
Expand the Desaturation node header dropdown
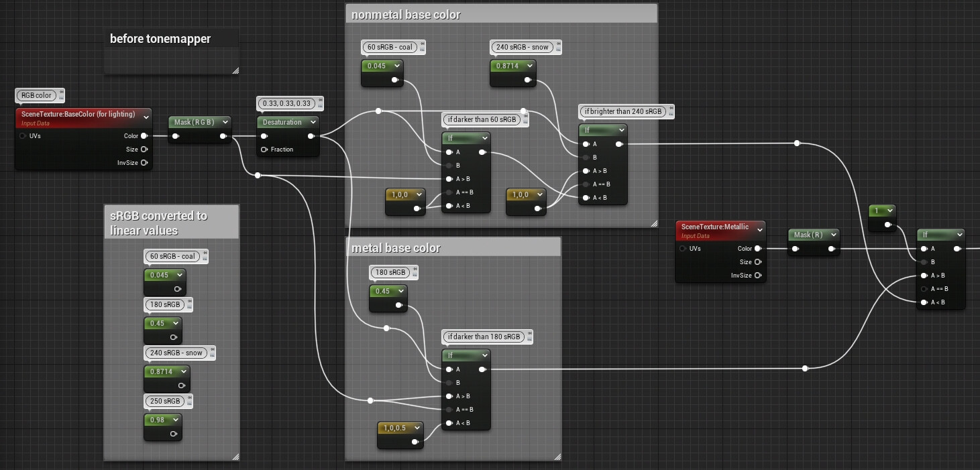(x=312, y=122)
